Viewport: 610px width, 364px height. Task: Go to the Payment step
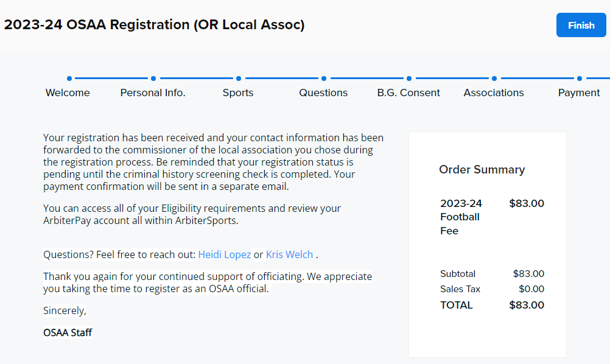point(579,93)
